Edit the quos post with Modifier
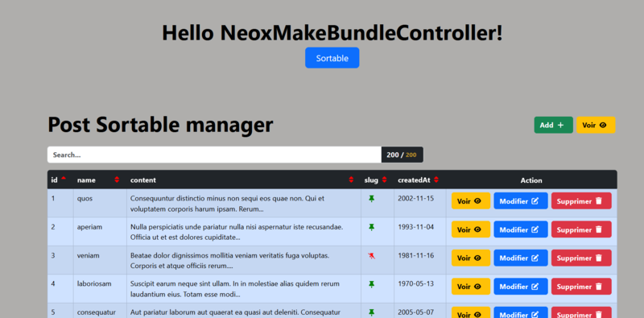 (521, 201)
